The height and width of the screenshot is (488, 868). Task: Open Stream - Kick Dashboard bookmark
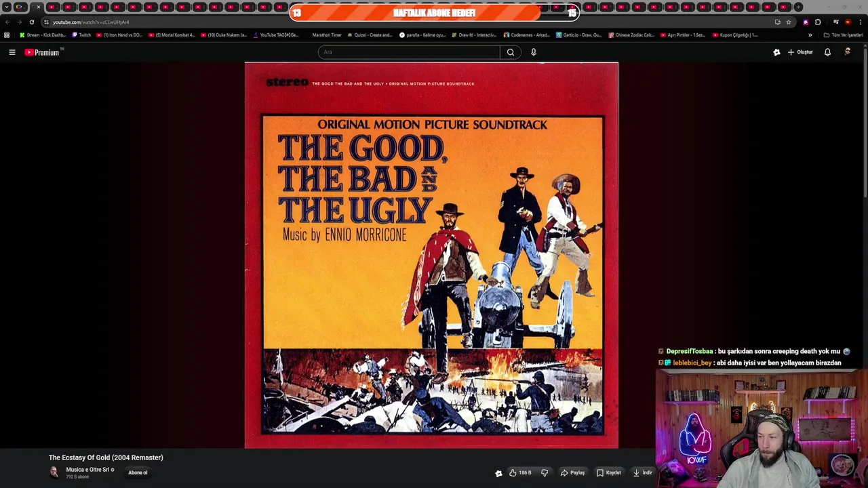point(43,35)
